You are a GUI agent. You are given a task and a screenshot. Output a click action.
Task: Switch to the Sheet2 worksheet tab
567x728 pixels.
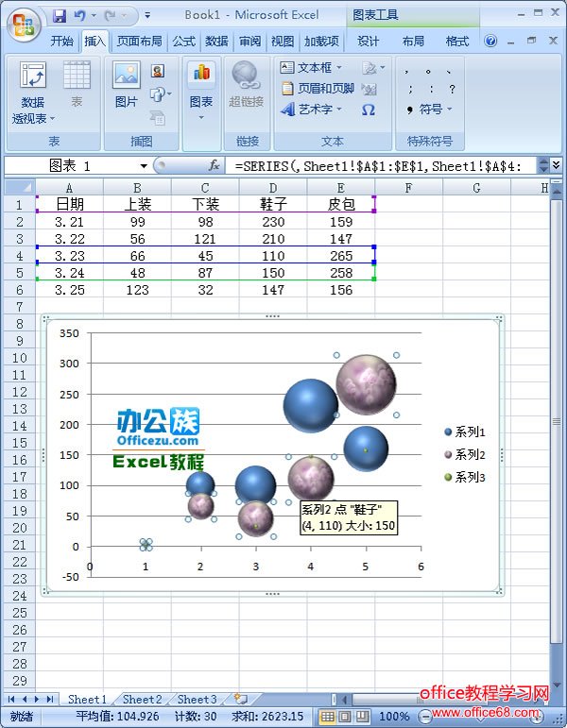coord(141,700)
